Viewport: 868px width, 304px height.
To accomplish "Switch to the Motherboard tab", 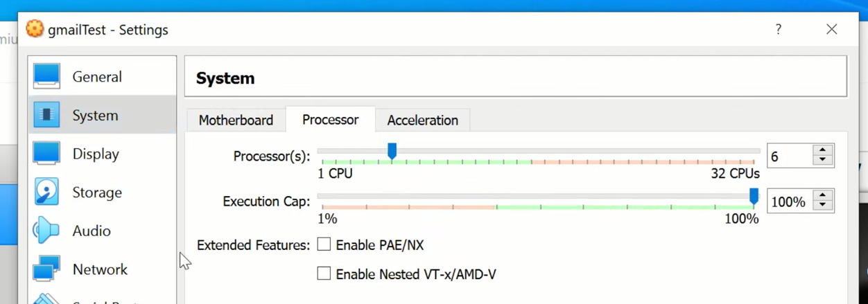I will click(236, 120).
